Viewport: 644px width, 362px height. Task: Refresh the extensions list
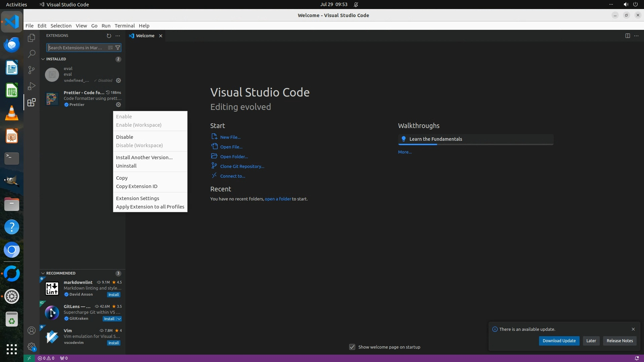[109, 36]
